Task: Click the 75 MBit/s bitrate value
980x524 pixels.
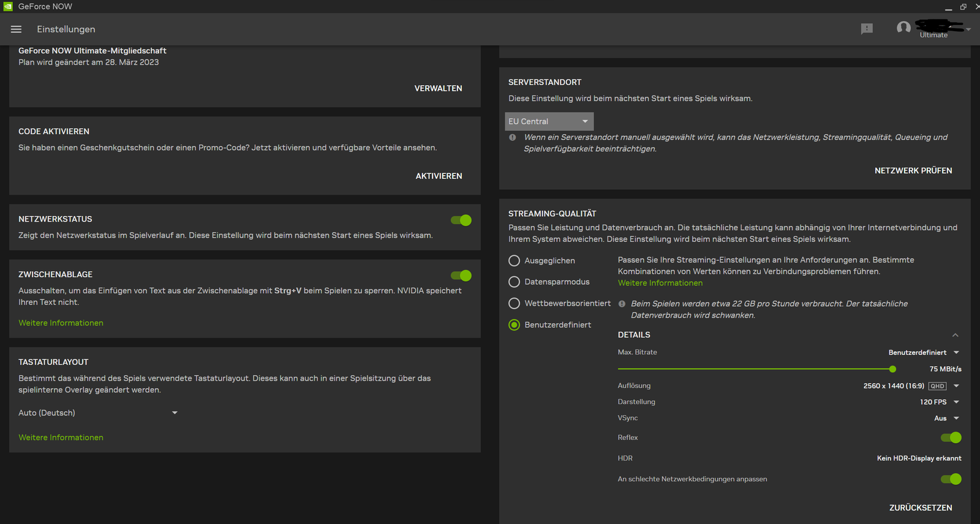Action: click(945, 369)
